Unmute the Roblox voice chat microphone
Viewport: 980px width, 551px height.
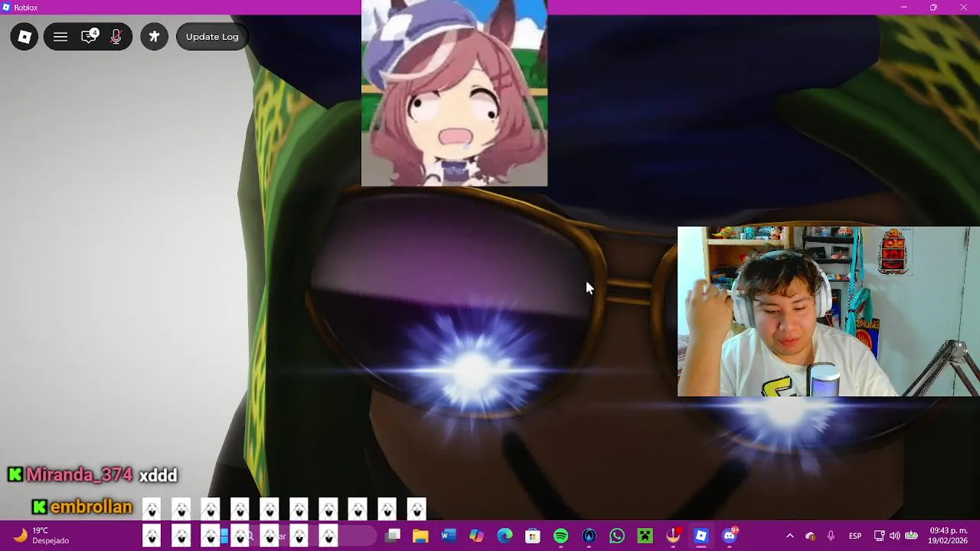coord(116,37)
